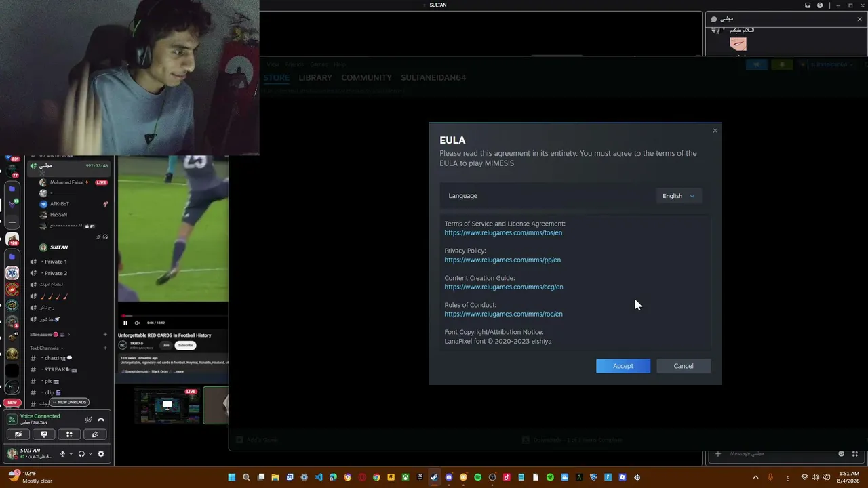Start a Discord activity
868x488 pixels.
tap(69, 434)
